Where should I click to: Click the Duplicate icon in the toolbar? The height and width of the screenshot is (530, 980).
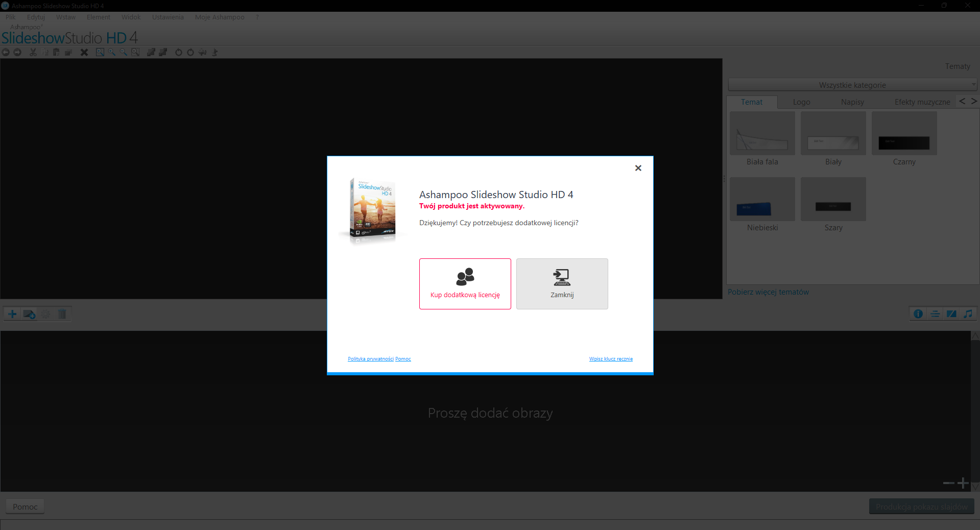click(68, 52)
